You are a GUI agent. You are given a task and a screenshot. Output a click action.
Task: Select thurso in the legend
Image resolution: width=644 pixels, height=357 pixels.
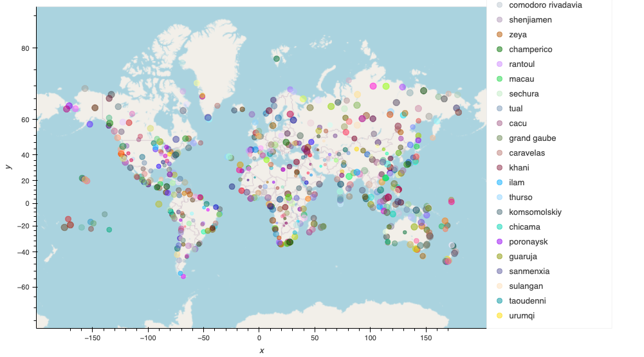(514, 197)
